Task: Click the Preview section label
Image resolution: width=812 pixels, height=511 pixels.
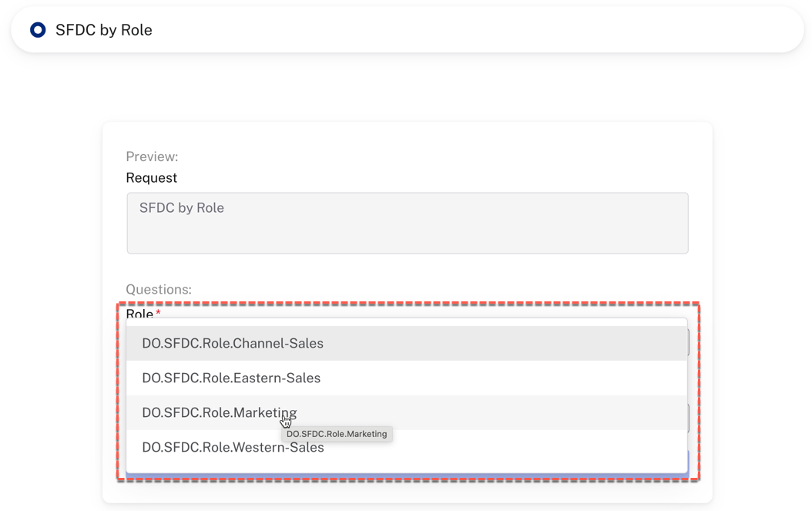Action: pos(152,156)
